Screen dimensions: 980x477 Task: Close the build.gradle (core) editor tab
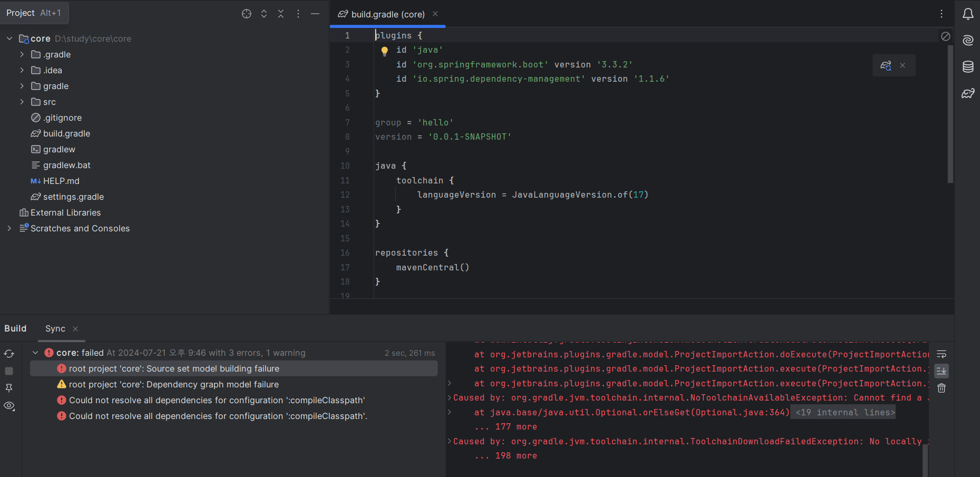pos(435,14)
